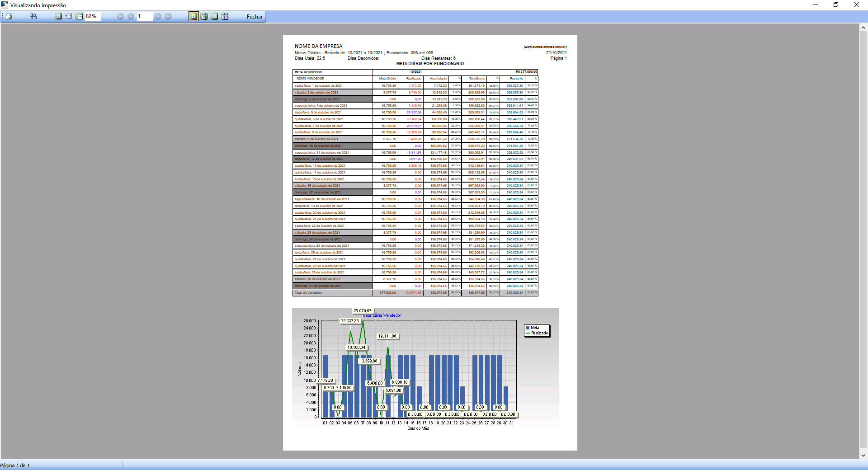Select two pages side-by-side view

point(214,16)
